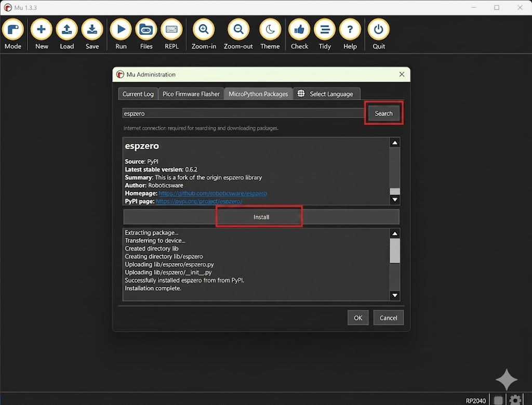Click the RP2040 status label
532x405 pixels.
point(476,401)
